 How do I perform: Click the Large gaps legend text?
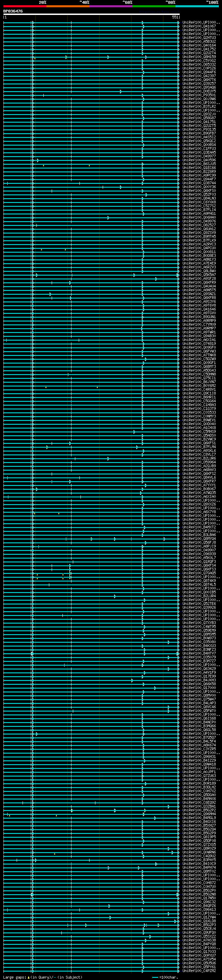42,977
